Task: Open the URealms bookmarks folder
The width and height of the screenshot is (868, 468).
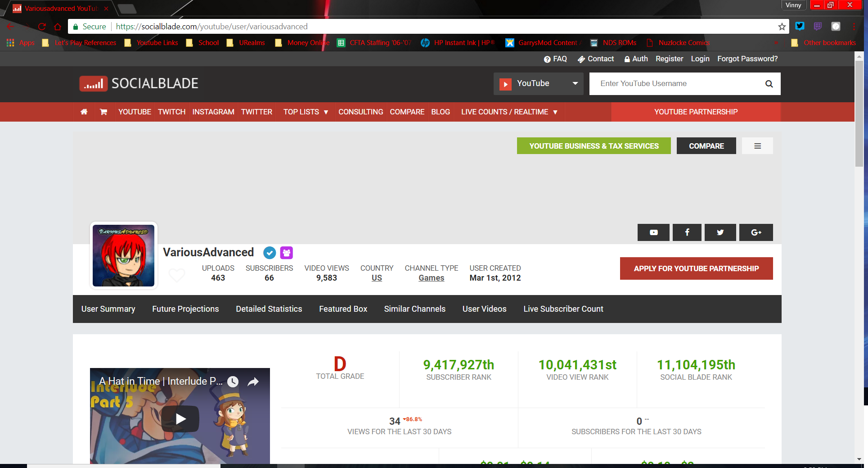Action: tap(246, 43)
